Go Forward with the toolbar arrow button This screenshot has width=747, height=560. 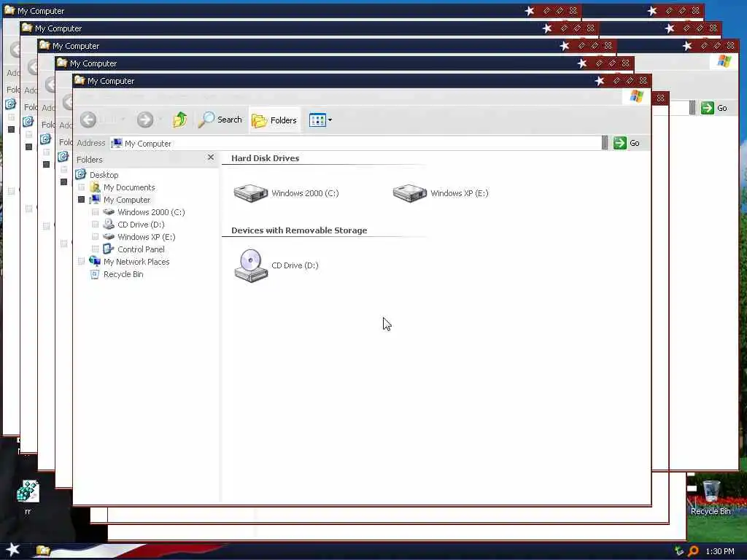[x=145, y=120]
